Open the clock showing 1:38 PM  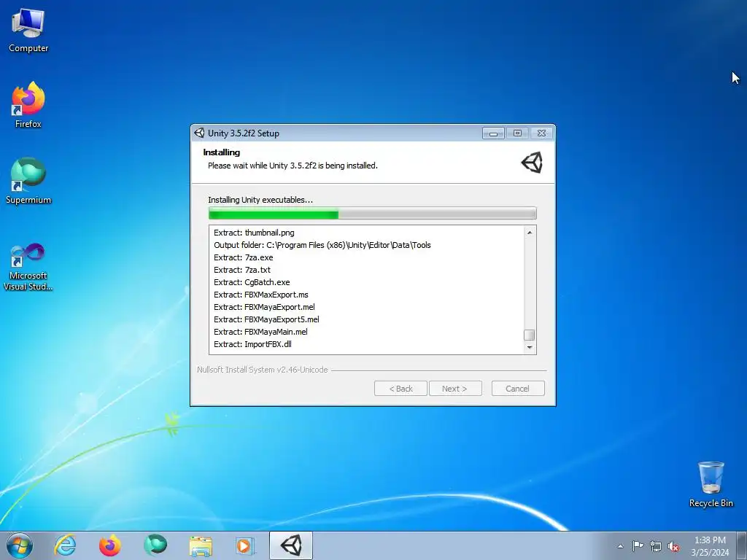(x=710, y=545)
